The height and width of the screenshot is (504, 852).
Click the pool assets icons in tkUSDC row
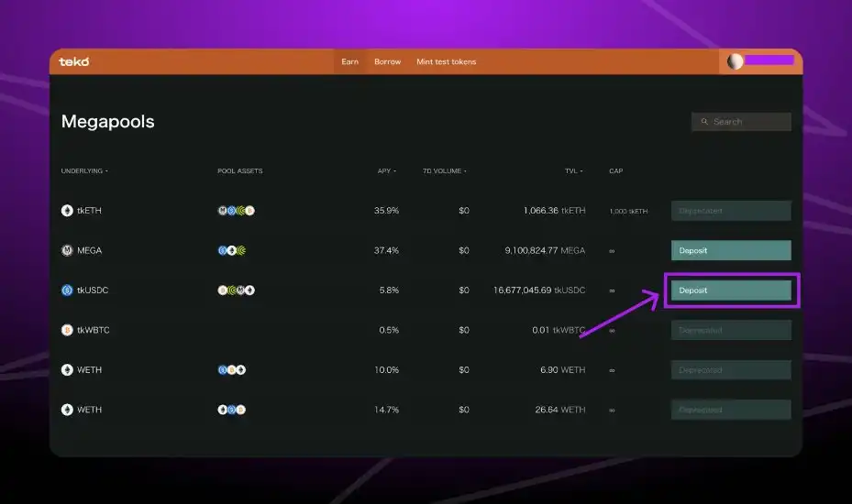pyautogui.click(x=236, y=290)
